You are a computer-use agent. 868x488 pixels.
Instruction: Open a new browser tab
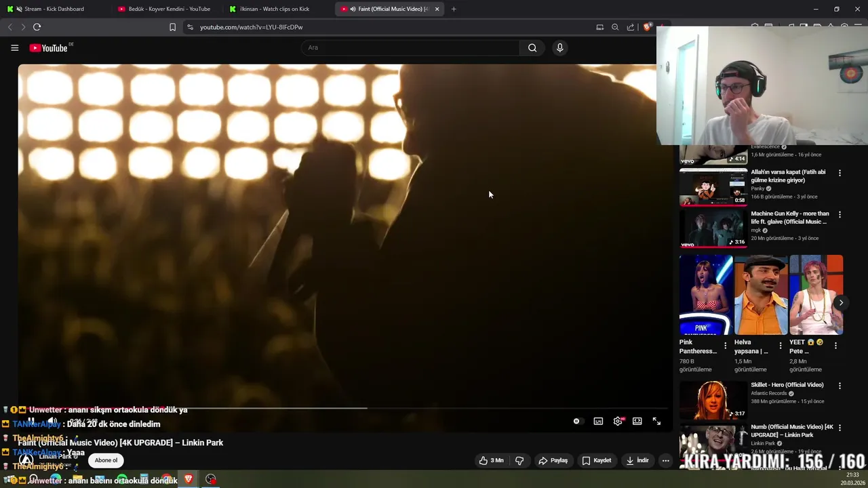click(x=454, y=9)
